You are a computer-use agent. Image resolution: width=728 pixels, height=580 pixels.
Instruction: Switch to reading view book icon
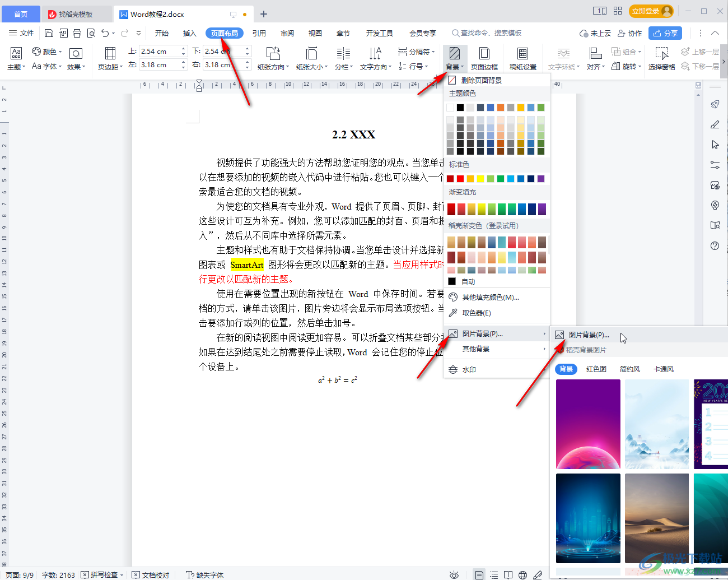tap(508, 575)
